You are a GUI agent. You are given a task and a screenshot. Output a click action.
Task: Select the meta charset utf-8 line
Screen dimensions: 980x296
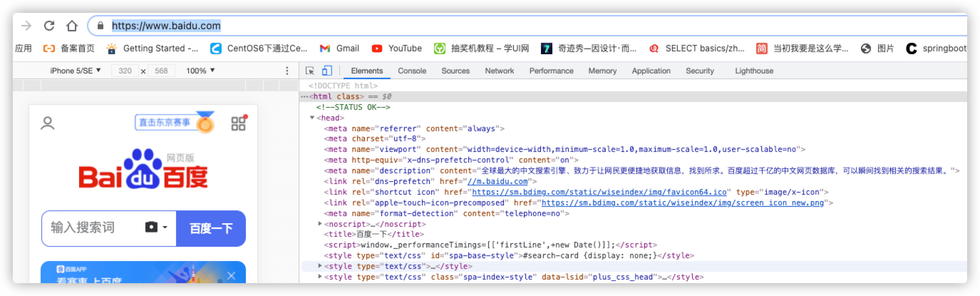click(374, 139)
